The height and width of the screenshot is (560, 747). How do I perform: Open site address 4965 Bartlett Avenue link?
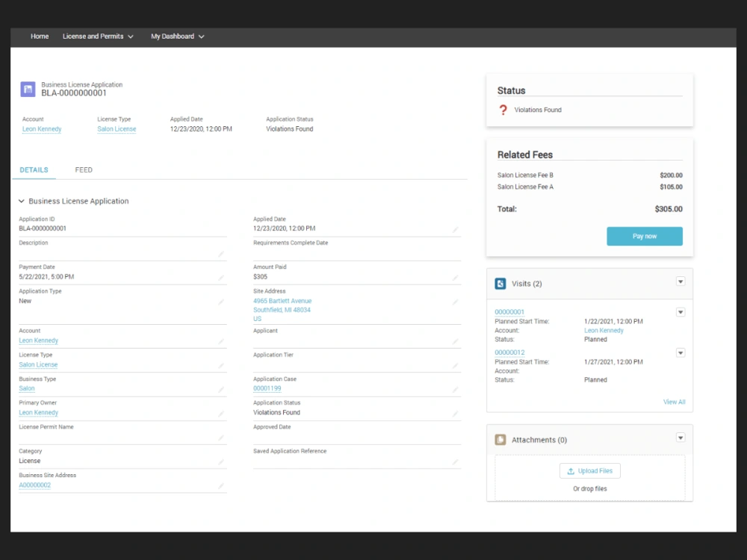click(x=282, y=310)
